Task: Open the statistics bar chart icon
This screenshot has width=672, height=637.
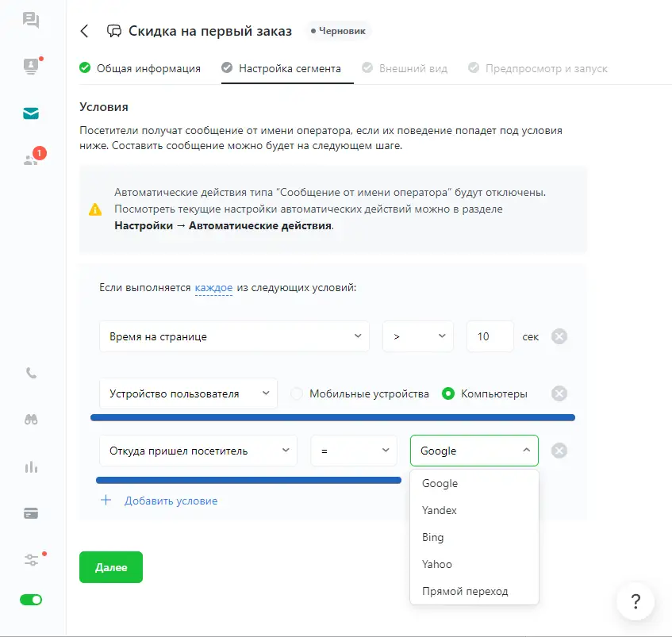Action: 31,466
